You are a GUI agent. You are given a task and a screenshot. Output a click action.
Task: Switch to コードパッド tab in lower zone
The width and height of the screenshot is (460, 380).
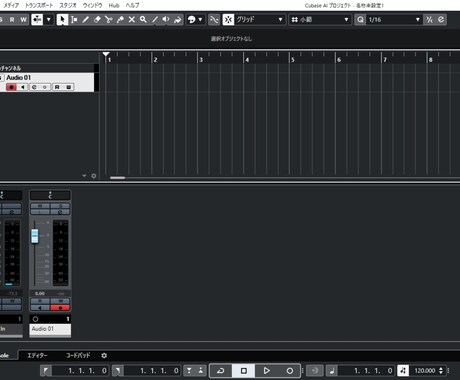[78, 356]
